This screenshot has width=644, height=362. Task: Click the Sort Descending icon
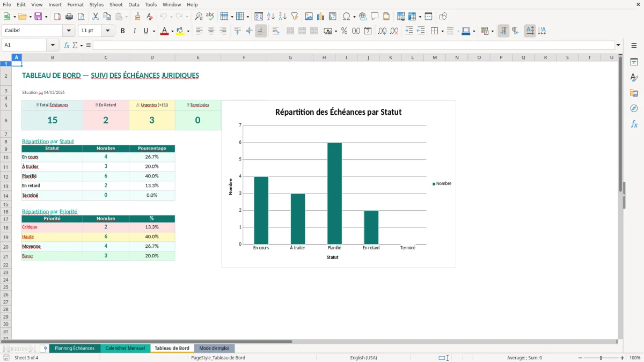pyautogui.click(x=283, y=17)
